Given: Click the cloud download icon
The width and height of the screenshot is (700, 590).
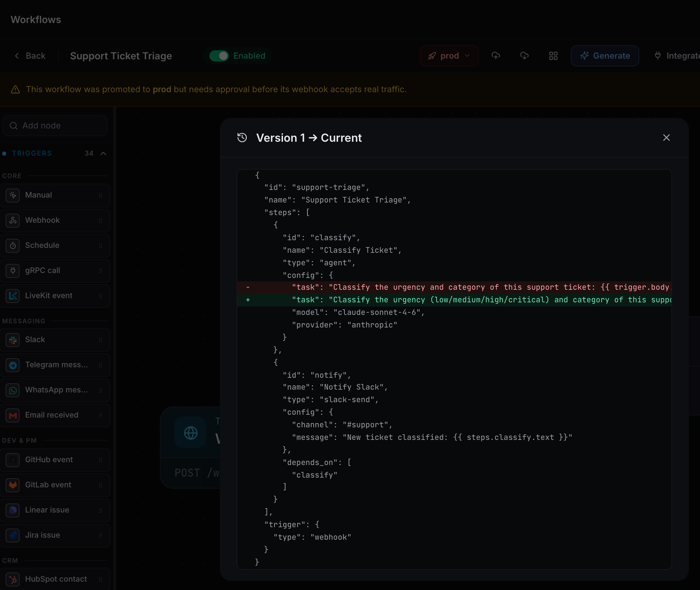Looking at the screenshot, I should pyautogui.click(x=524, y=56).
